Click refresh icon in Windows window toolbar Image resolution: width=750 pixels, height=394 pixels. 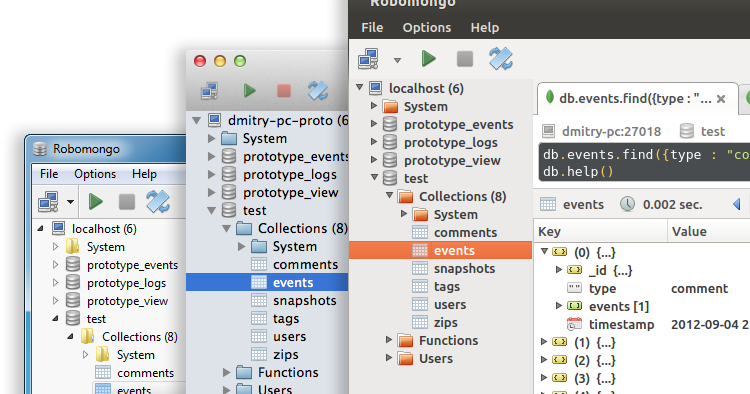[x=158, y=202]
